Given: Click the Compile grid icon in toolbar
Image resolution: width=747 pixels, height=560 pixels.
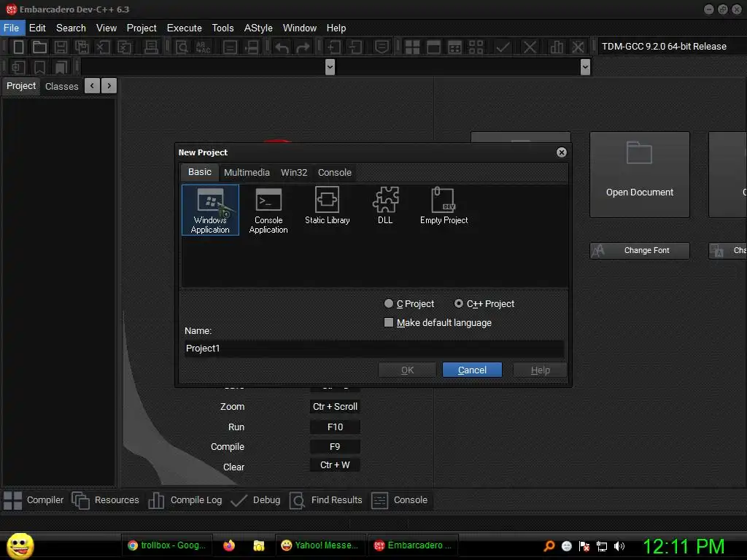Looking at the screenshot, I should 412,47.
